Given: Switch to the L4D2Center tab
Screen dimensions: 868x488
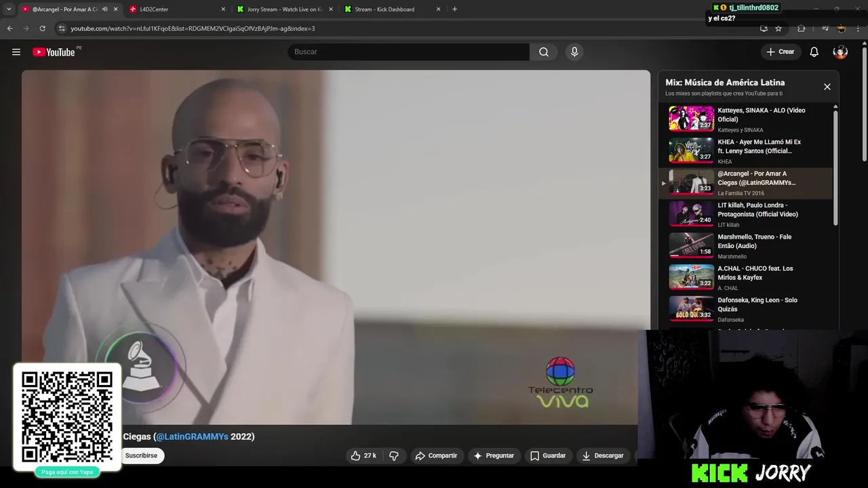Looking at the screenshot, I should pos(178,9).
